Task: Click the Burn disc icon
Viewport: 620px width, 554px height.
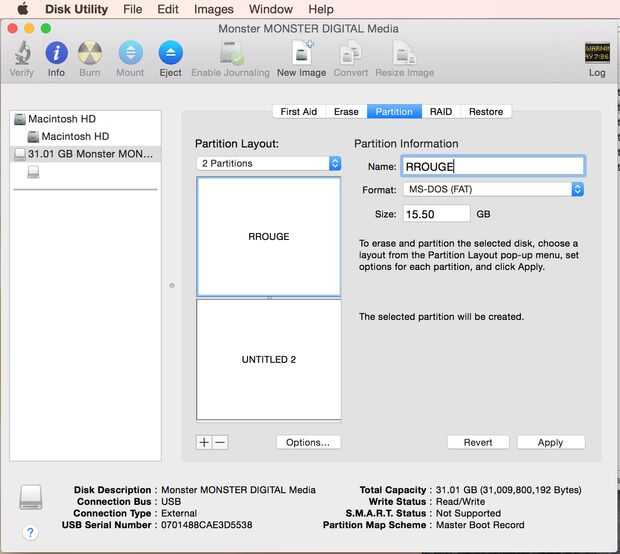Action: [x=90, y=53]
